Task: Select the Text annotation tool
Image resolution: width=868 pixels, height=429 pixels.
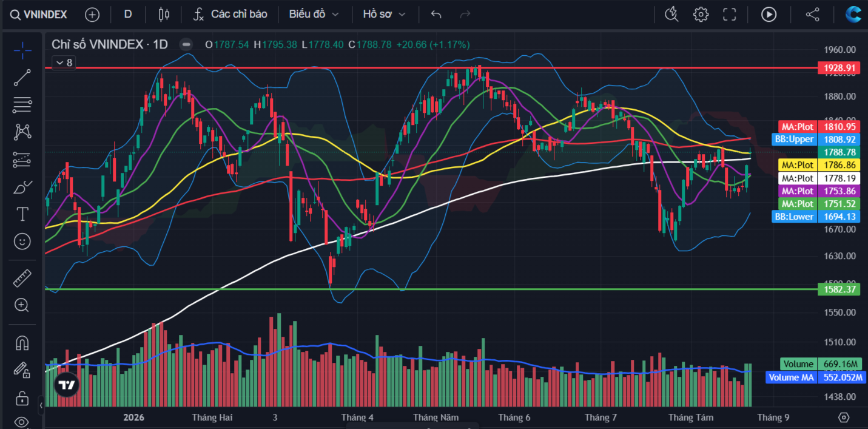Action: pyautogui.click(x=22, y=214)
